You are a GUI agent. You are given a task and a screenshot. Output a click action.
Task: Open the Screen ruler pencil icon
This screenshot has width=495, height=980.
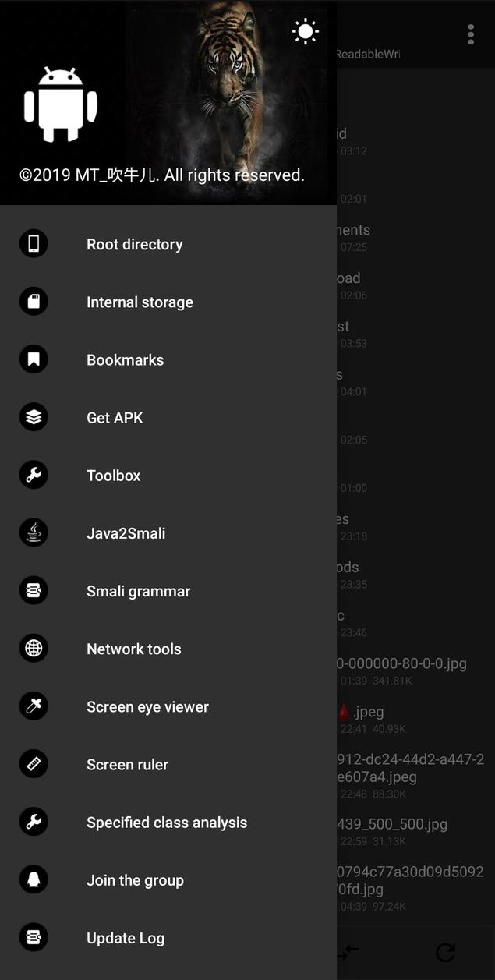pos(34,763)
